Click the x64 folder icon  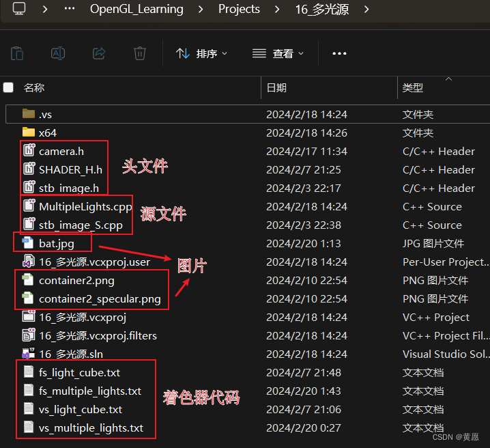coord(29,132)
